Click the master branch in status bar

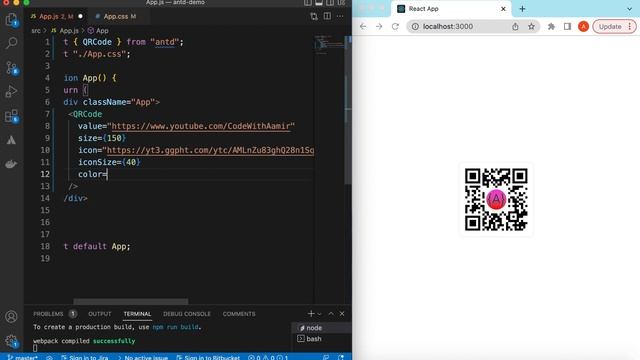click(x=23, y=357)
